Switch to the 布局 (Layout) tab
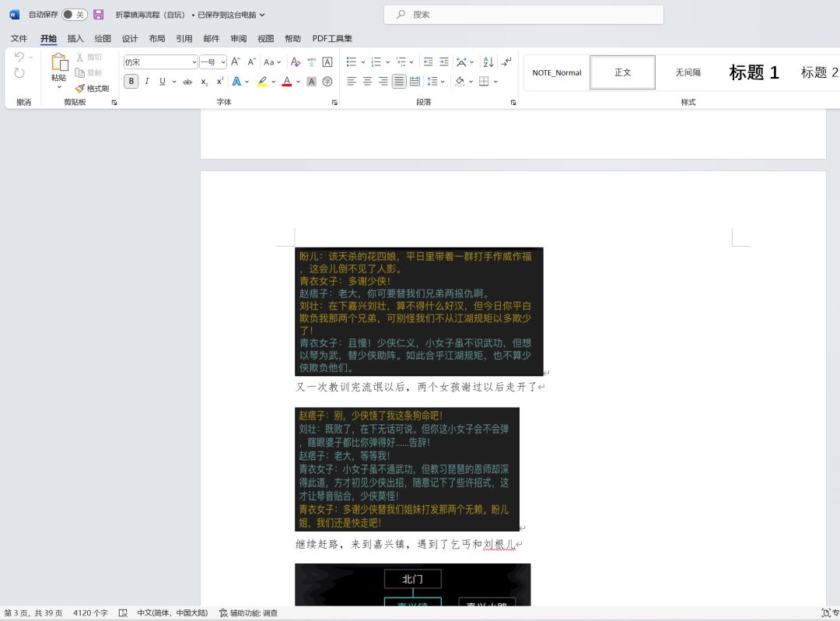Image resolution: width=840 pixels, height=621 pixels. pos(157,39)
